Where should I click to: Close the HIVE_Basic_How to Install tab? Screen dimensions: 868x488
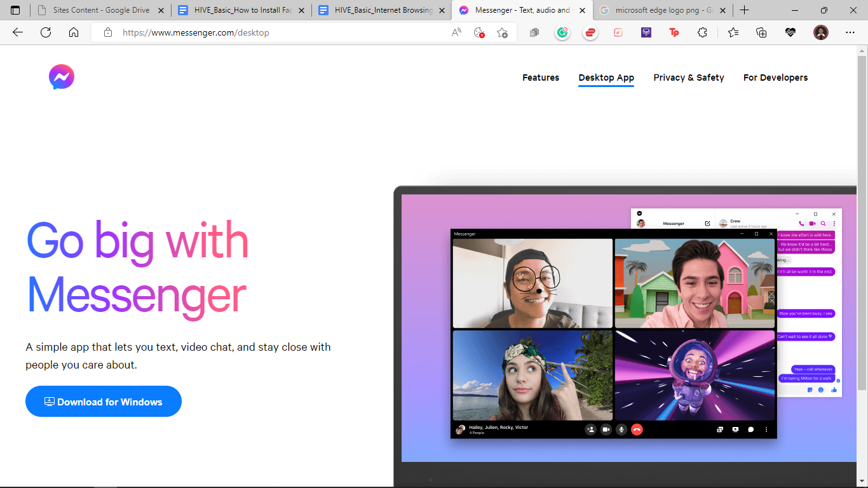tap(301, 10)
